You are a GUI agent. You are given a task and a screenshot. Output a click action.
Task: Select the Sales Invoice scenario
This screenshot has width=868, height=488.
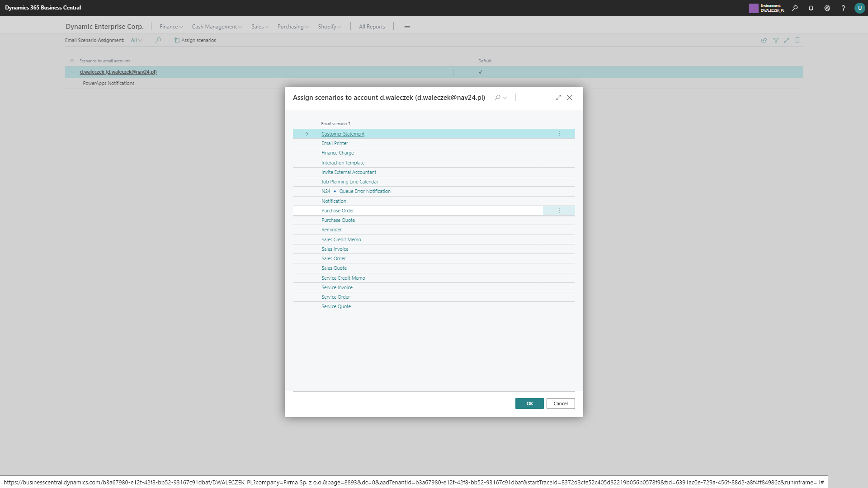tap(335, 249)
